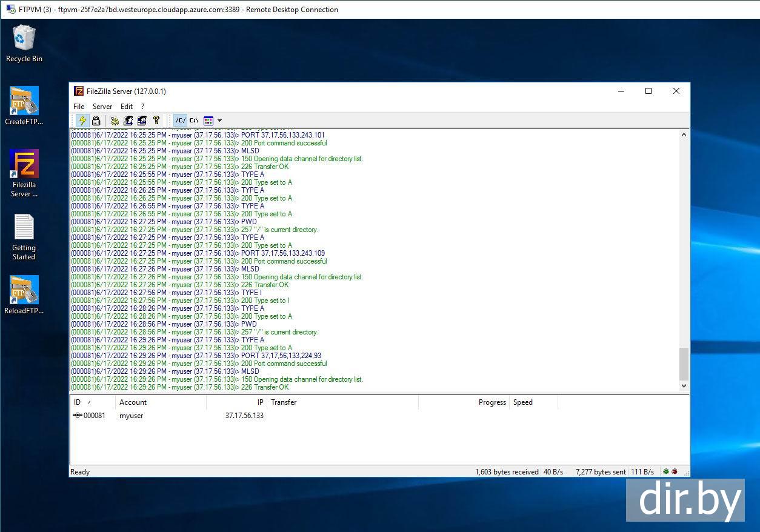The image size is (760, 532).
Task: Toggle the server active lightning bolt icon
Action: click(82, 121)
